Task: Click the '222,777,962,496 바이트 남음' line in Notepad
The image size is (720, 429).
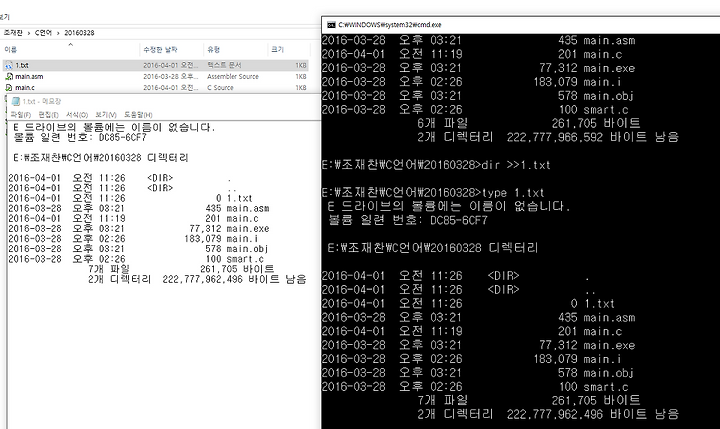Action: pyautogui.click(x=197, y=279)
